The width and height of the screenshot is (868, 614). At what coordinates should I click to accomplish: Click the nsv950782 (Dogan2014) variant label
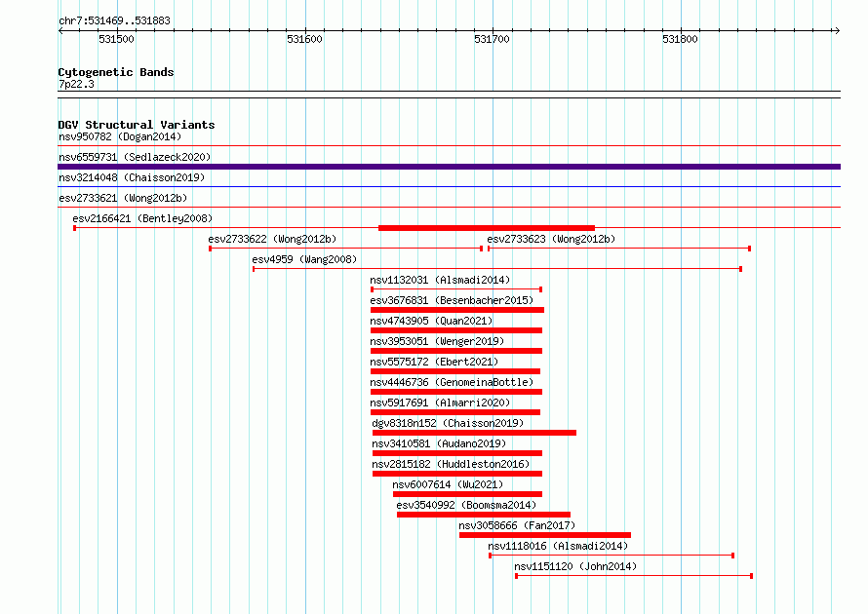[x=120, y=136]
